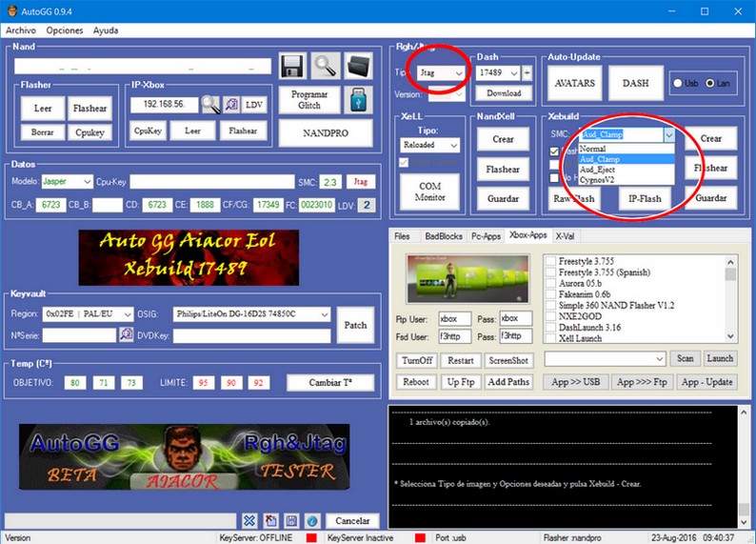Click the AVATARS auto-update button

(575, 84)
